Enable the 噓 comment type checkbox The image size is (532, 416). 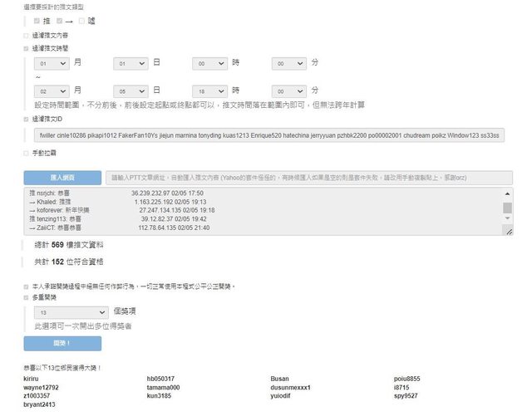point(81,20)
